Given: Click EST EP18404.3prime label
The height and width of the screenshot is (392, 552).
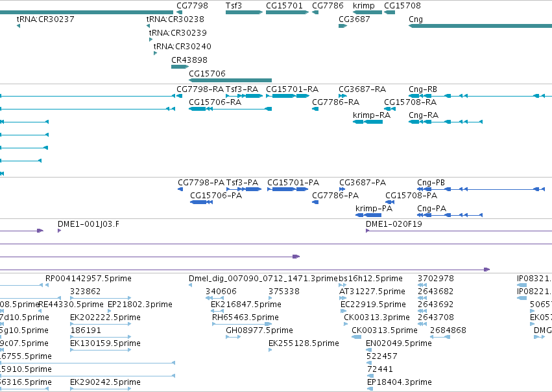Looking at the screenshot, I should 399,382.
